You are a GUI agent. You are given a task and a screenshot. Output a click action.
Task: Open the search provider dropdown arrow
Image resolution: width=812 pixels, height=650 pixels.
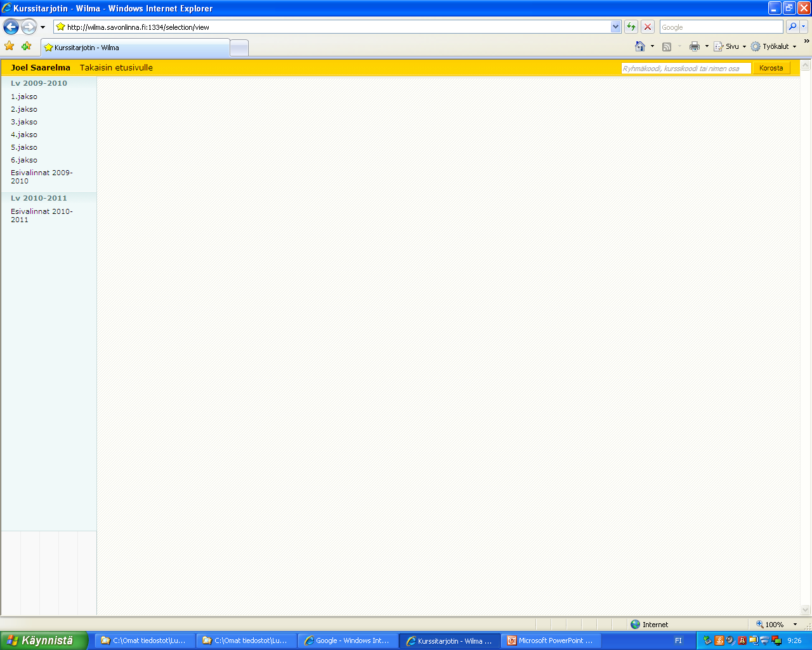pyautogui.click(x=804, y=27)
